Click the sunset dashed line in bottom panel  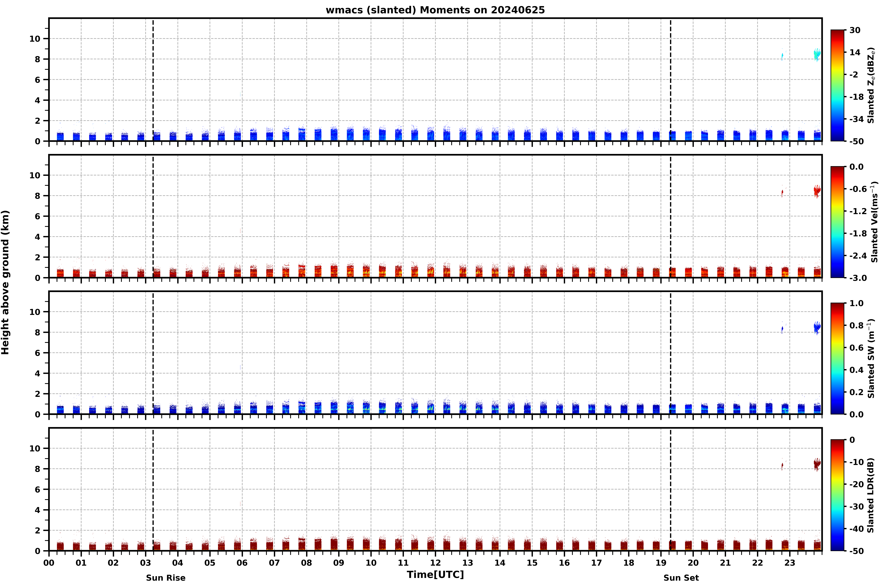pyautogui.click(x=671, y=489)
